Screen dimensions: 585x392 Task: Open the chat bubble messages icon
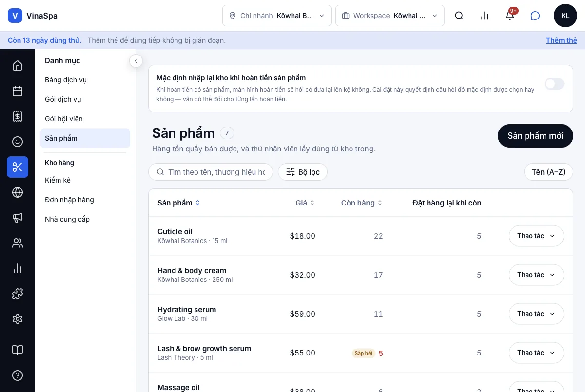click(x=535, y=16)
